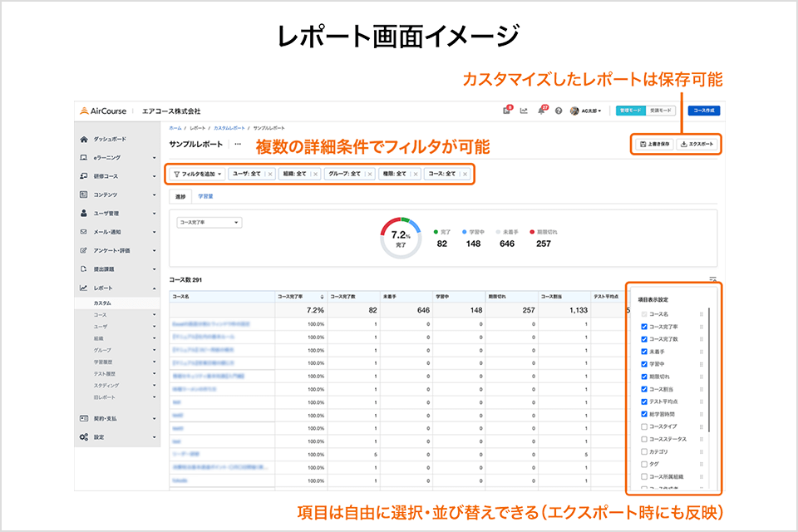798x532 pixels.
Task: Switch to the 学習量 tab
Action: [x=205, y=196]
